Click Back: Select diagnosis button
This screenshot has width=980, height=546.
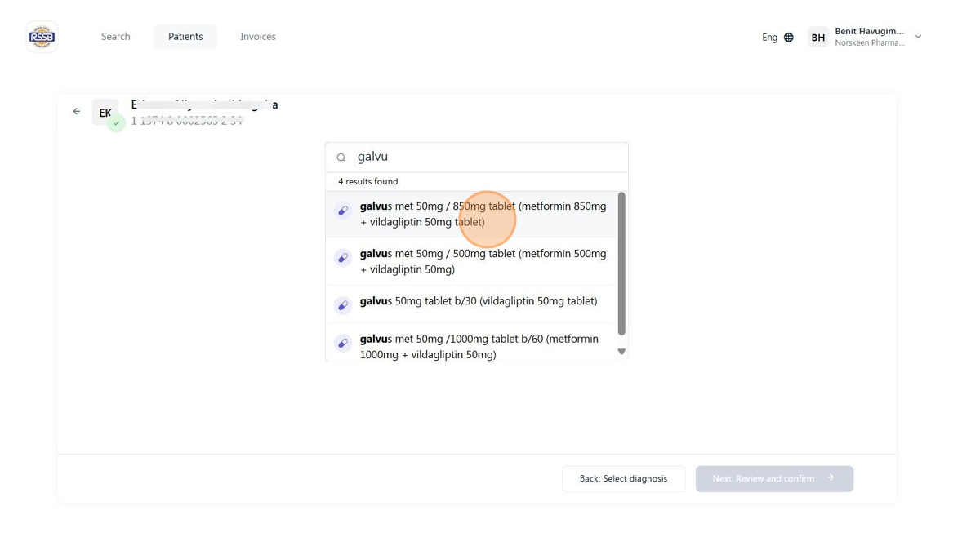[x=623, y=479]
